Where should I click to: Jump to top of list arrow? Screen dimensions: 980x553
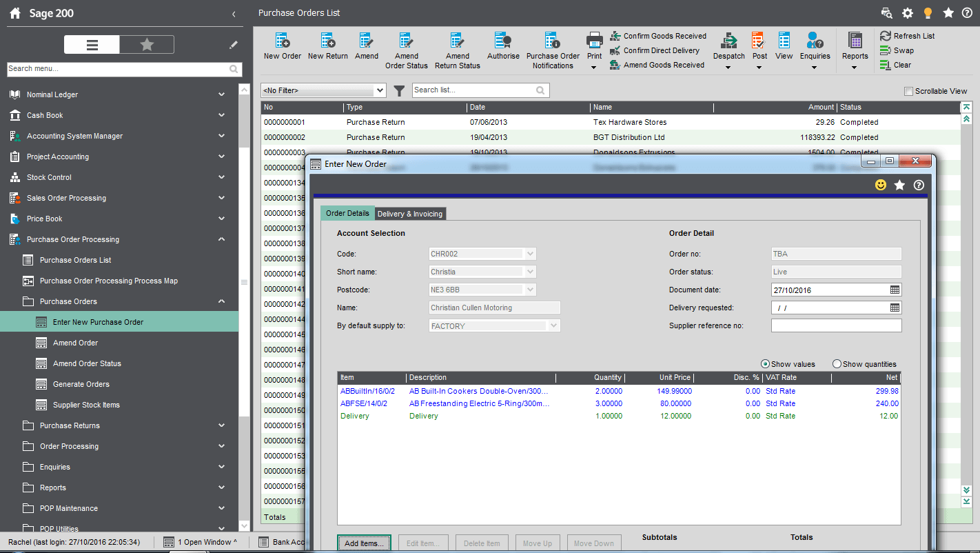click(x=966, y=107)
